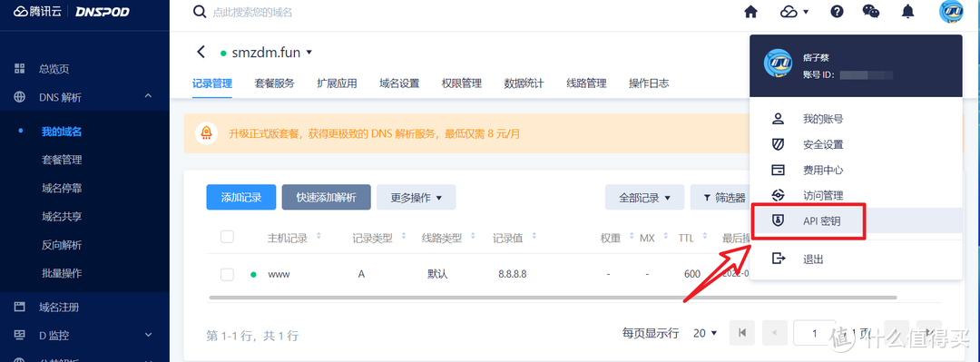This screenshot has width=980, height=362.
Task: Click the TTL value 600
Action: pos(691,275)
